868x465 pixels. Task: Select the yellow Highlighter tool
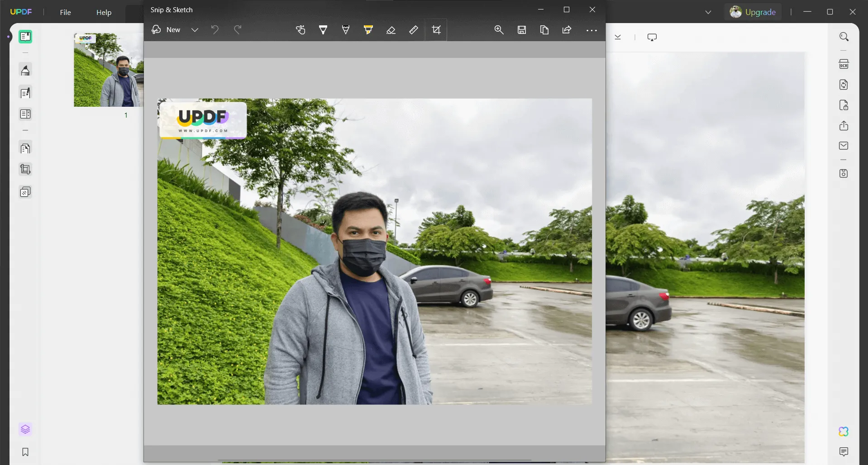[368, 30]
